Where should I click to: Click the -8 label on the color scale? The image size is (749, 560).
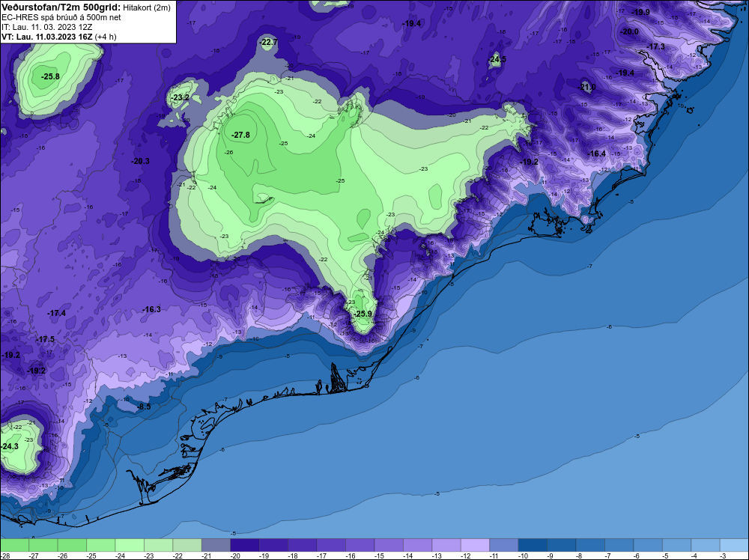point(580,556)
